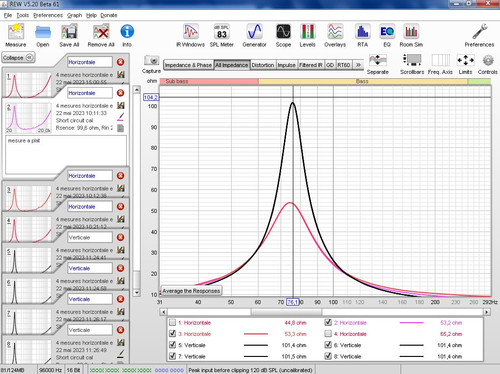Click the Remove All icon
This screenshot has width=500, height=374.
101,32
